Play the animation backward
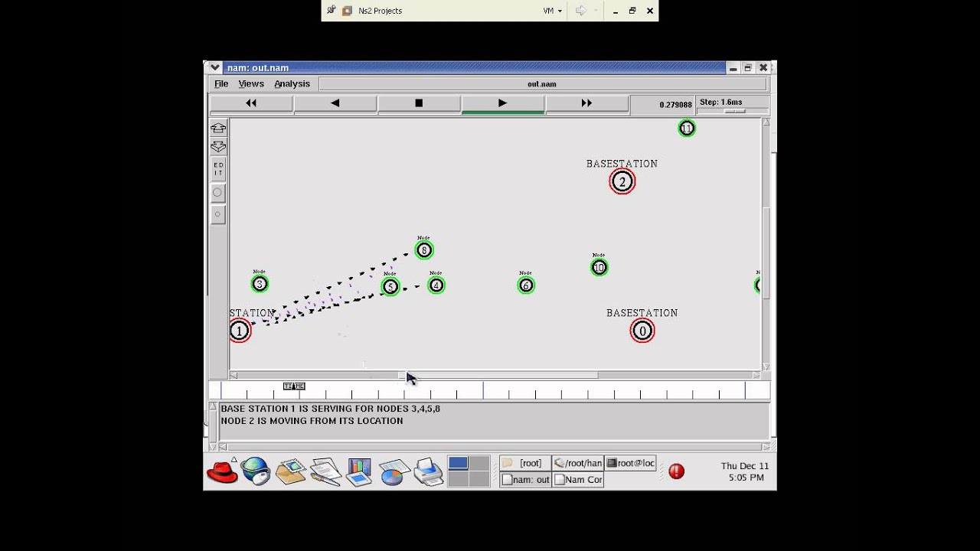The height and width of the screenshot is (551, 980). (x=335, y=103)
